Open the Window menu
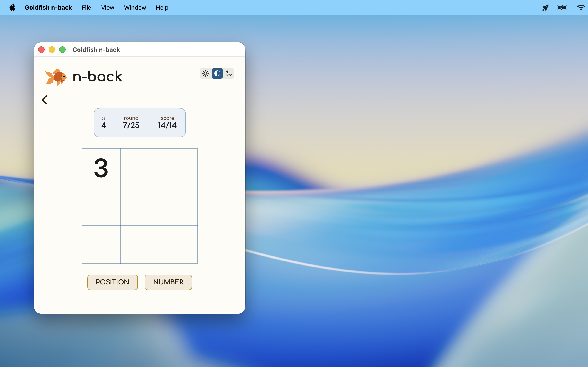The image size is (588, 367). point(135,8)
